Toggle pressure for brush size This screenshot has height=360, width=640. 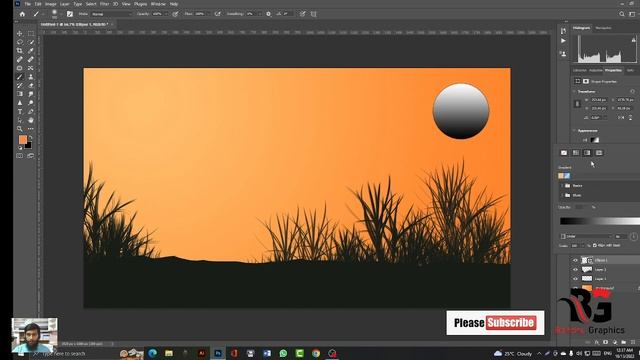point(302,14)
